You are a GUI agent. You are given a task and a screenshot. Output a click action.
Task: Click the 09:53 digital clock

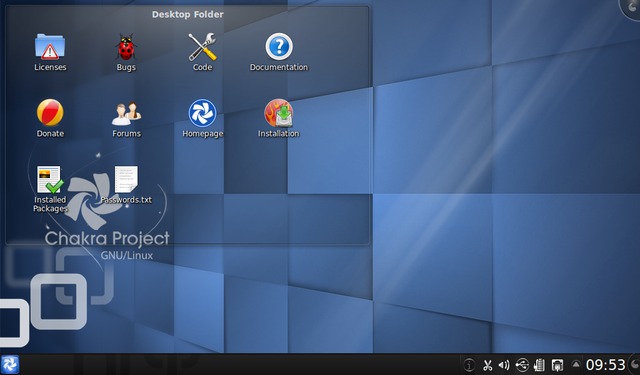[606, 365]
